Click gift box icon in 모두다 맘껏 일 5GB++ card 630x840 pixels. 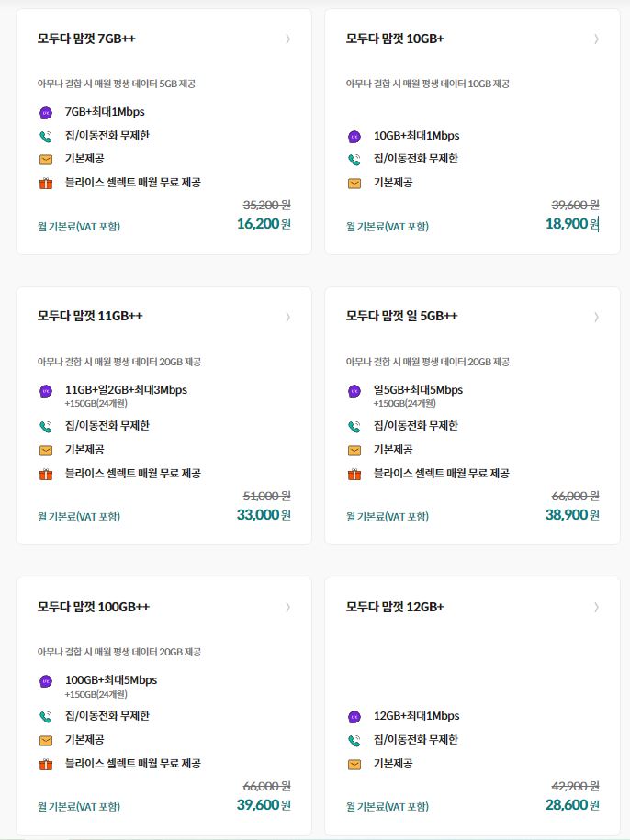(x=354, y=474)
